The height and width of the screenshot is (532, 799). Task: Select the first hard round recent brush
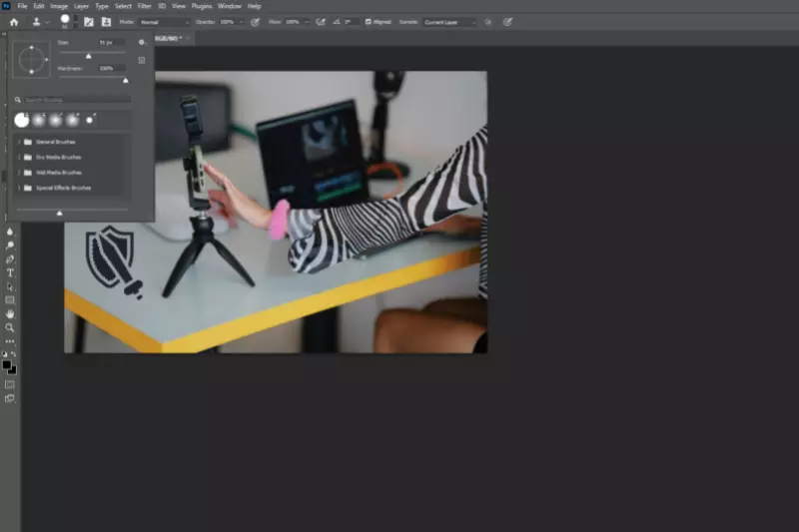pyautogui.click(x=21, y=120)
